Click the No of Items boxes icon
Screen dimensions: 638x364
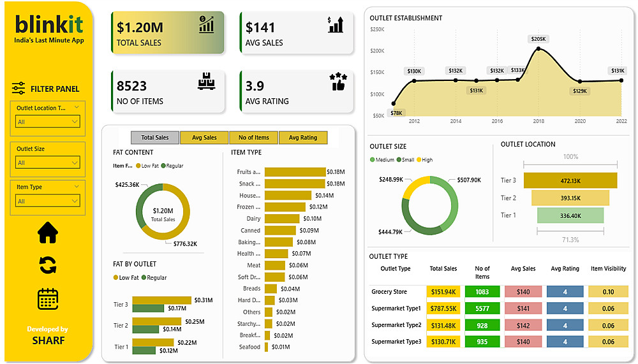[x=206, y=81]
